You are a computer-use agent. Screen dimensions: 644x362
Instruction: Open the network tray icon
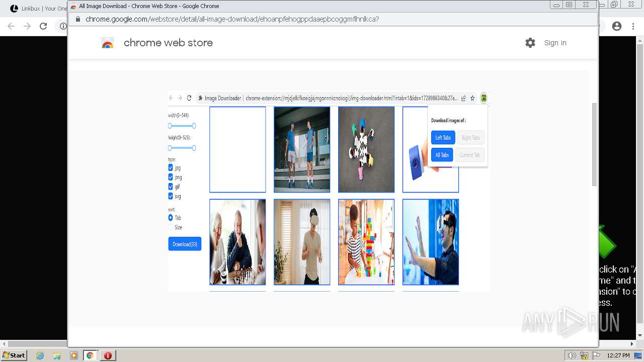pyautogui.click(x=584, y=355)
